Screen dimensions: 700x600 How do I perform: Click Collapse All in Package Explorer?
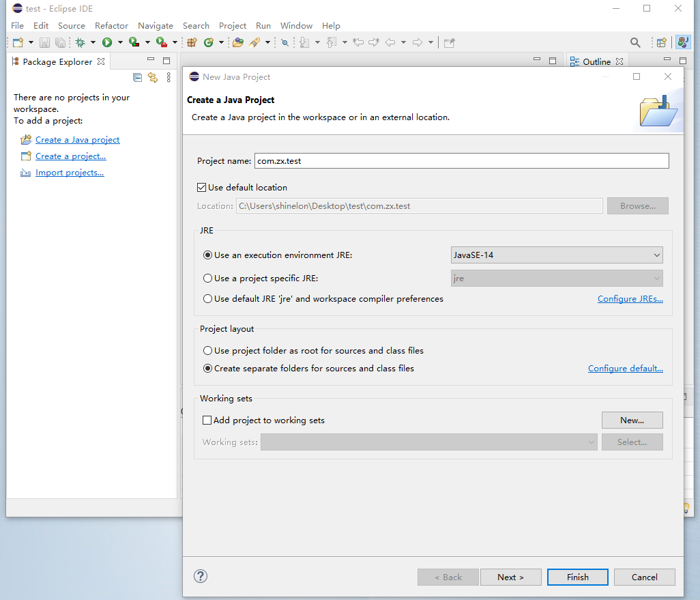(138, 78)
